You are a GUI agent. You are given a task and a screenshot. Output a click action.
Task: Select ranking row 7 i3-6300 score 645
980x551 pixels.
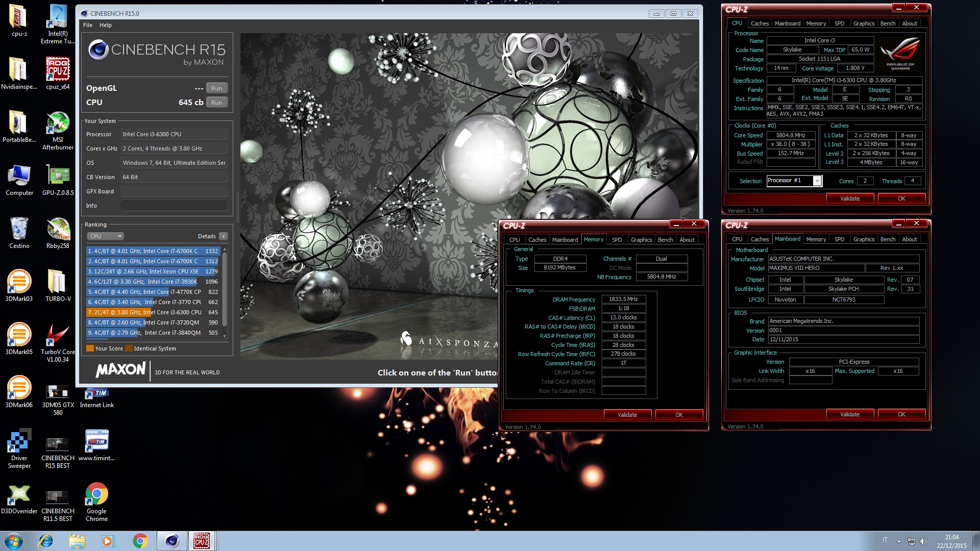coord(153,312)
